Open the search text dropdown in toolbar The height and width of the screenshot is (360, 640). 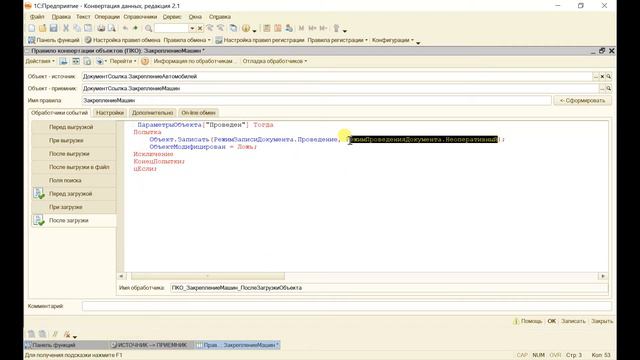click(192, 28)
